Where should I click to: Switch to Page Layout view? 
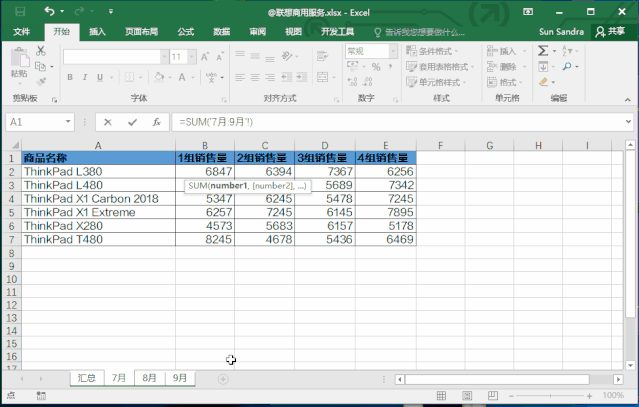tap(467, 396)
